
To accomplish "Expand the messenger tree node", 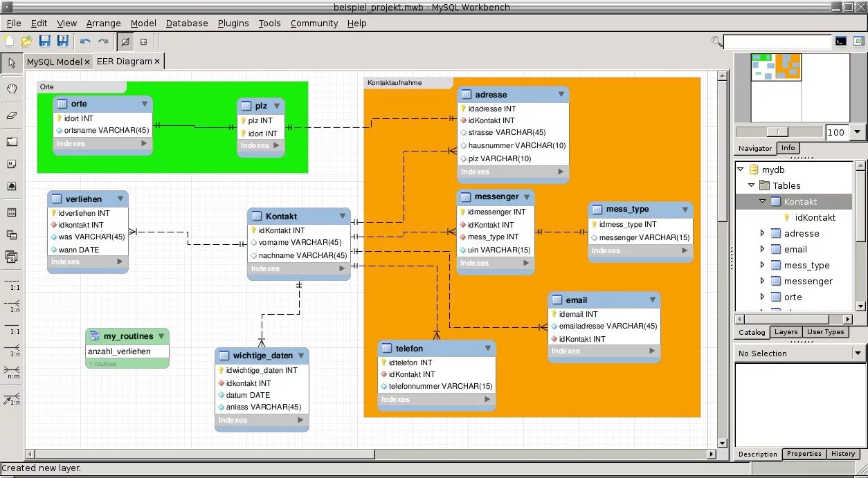I will [763, 281].
